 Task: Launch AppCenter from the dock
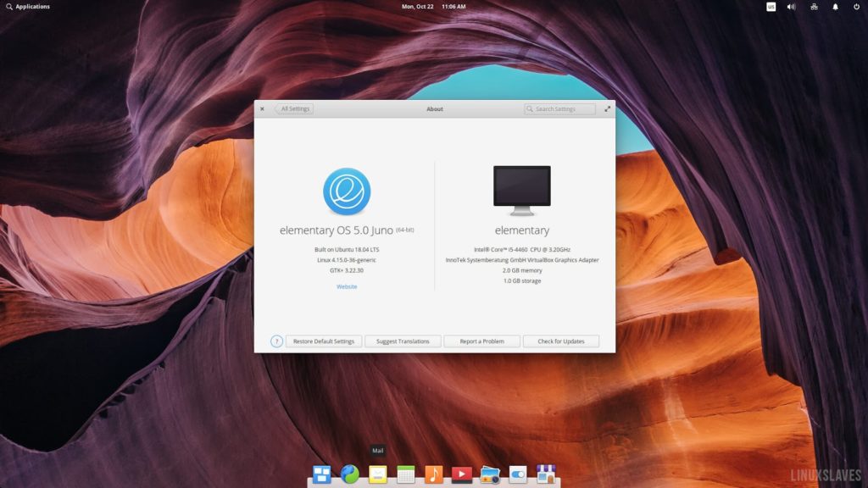coord(547,473)
